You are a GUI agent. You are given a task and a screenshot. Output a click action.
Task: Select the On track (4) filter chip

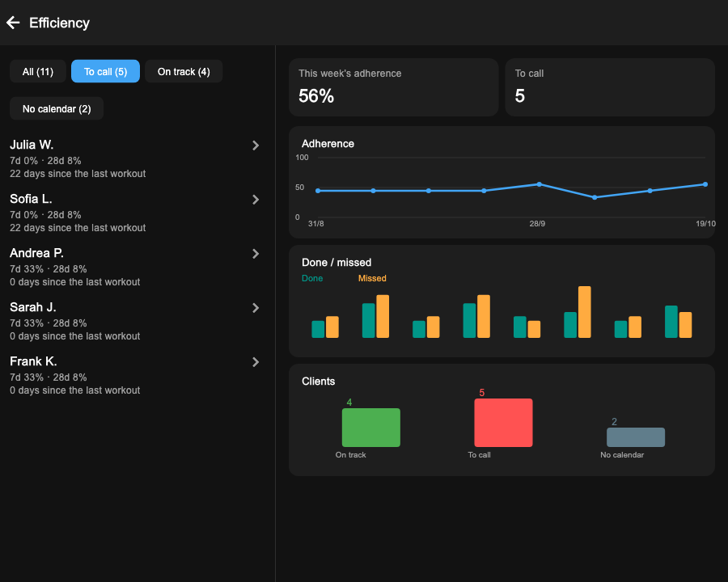click(184, 71)
